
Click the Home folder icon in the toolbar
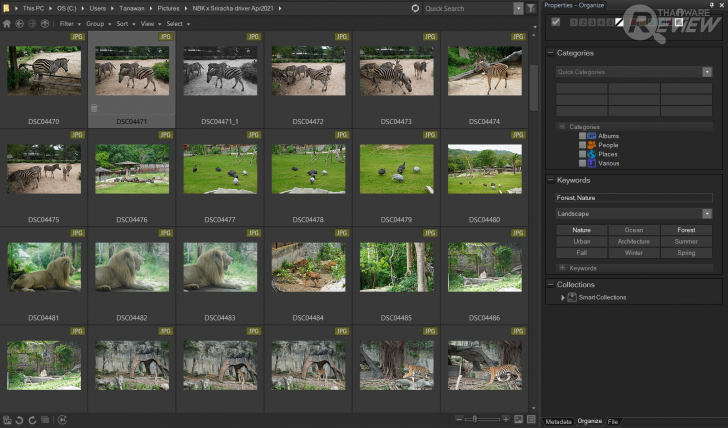pyautogui.click(x=7, y=23)
